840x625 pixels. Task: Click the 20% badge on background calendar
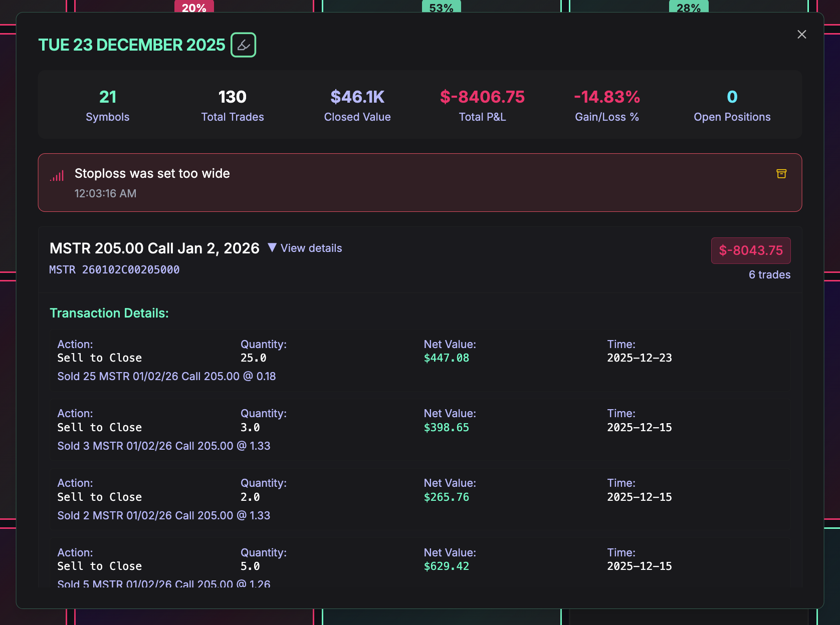pos(194,7)
